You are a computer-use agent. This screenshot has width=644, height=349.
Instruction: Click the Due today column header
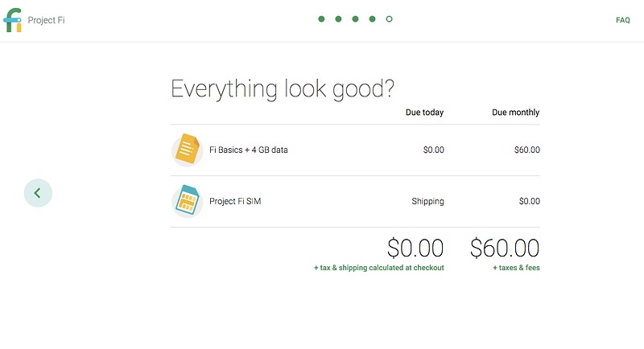(425, 113)
